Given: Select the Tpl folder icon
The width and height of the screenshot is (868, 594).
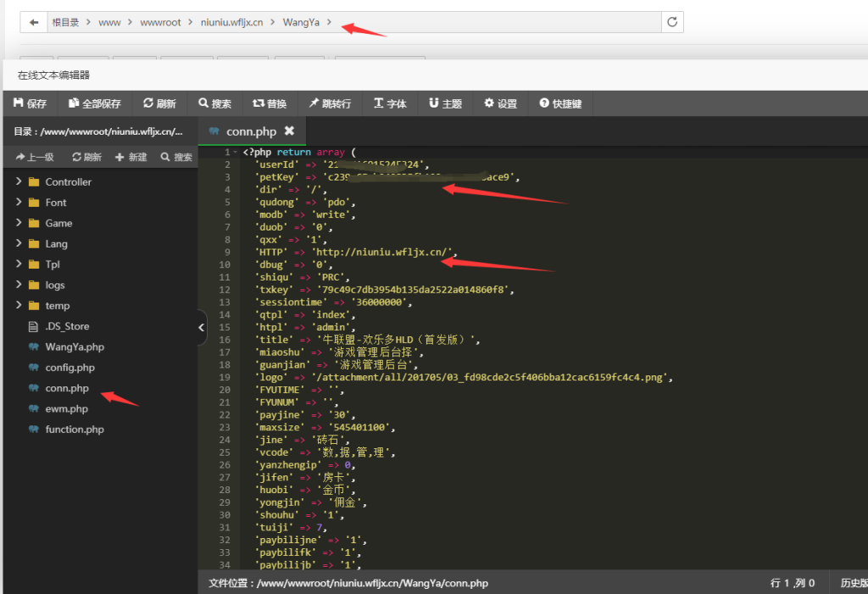Looking at the screenshot, I should [x=34, y=264].
